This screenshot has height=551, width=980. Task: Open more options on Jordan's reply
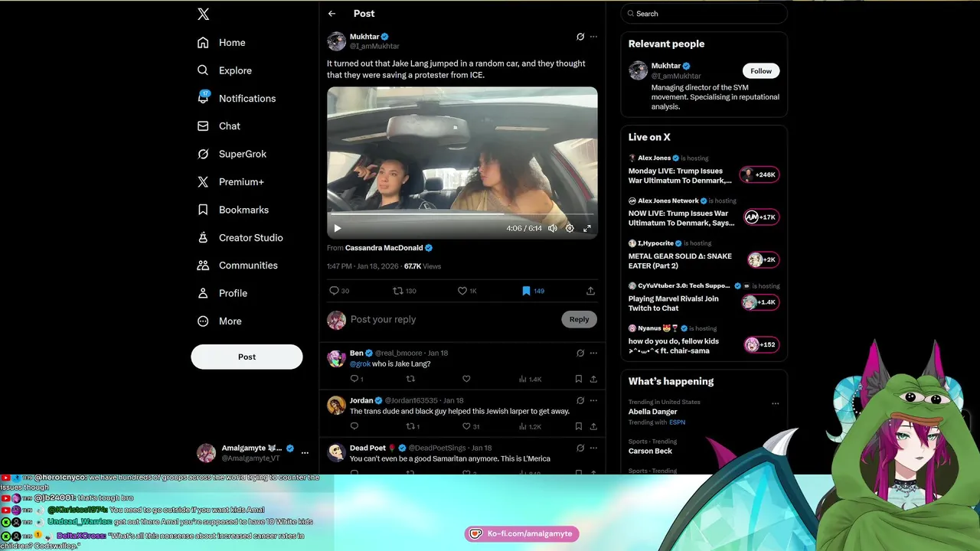[593, 401]
